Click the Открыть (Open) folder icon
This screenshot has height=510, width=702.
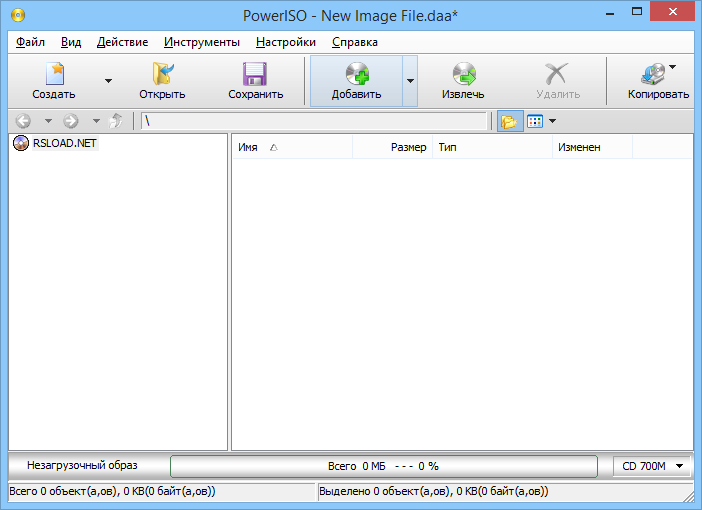click(x=163, y=74)
